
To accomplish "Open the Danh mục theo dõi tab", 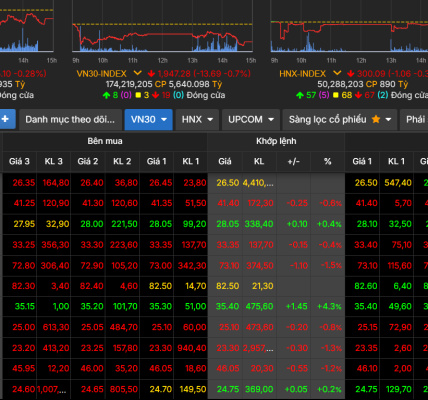I will coord(70,119).
